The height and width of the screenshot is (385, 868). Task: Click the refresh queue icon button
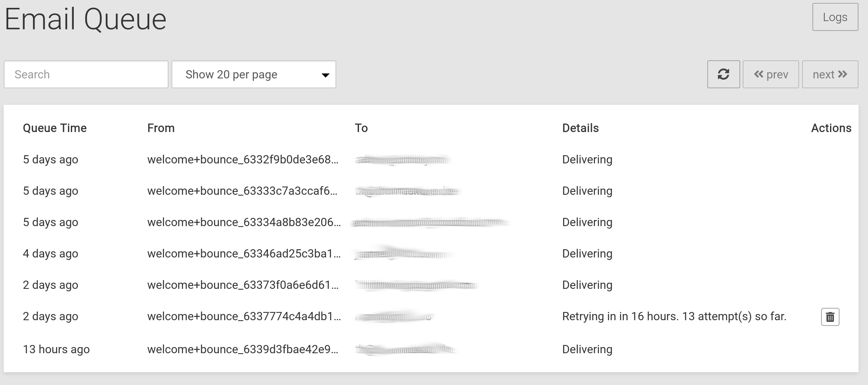723,74
